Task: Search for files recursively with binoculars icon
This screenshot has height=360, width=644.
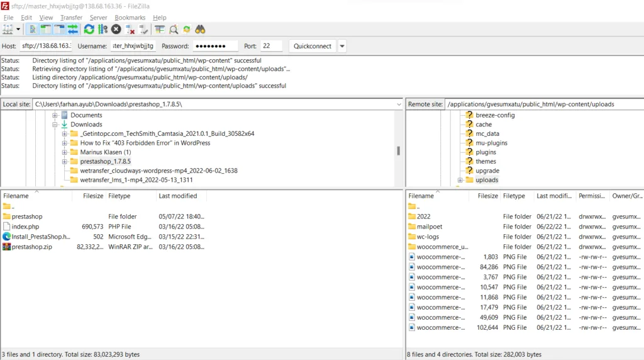Action: 200,29
